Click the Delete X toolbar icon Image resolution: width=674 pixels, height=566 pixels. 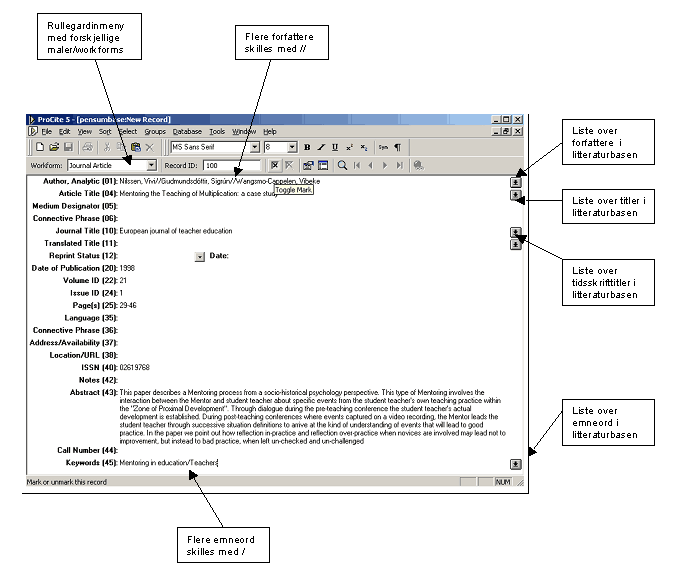point(150,147)
